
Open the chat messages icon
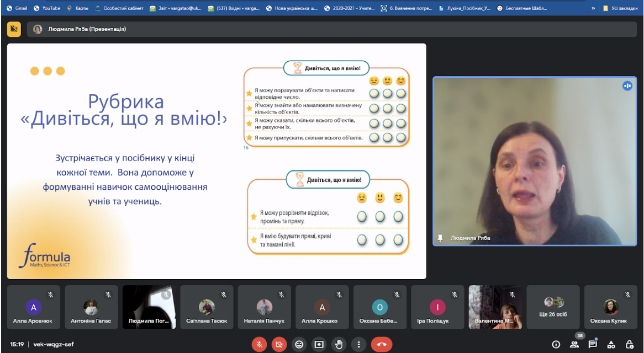[593, 344]
